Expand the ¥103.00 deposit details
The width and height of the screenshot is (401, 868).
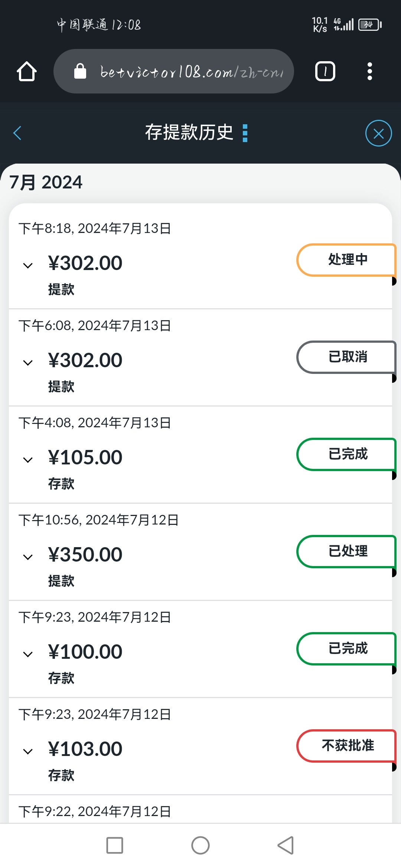click(28, 751)
